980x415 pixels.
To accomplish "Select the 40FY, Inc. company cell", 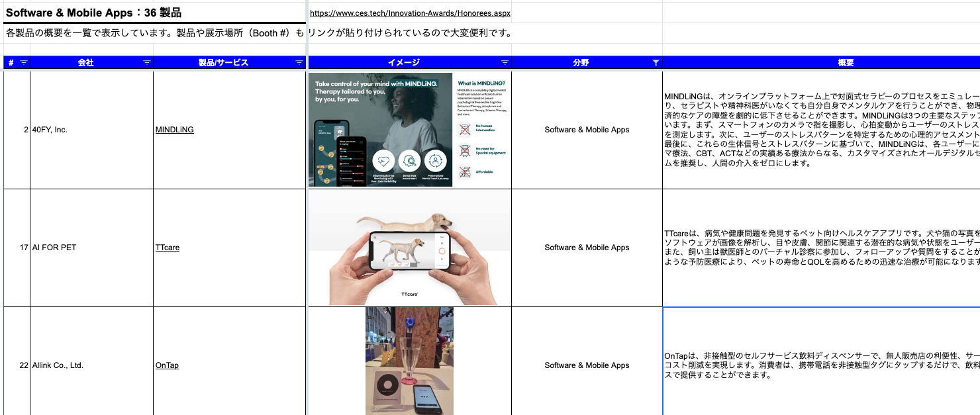I will [92, 130].
